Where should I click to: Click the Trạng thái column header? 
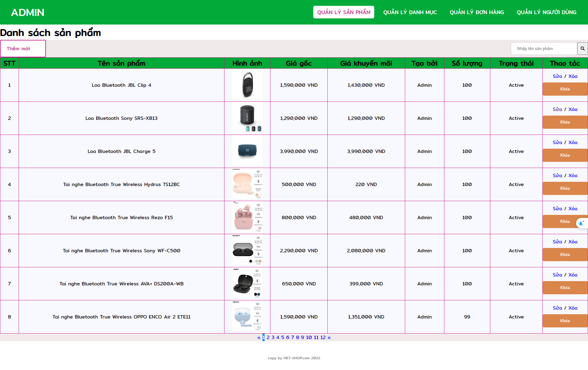pyautogui.click(x=516, y=63)
